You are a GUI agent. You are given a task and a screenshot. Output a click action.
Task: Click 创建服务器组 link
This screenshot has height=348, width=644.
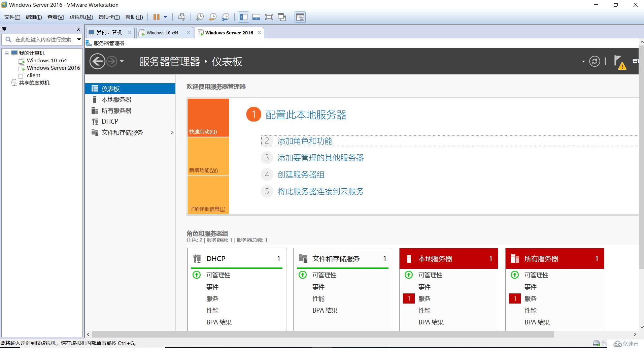[x=301, y=175]
